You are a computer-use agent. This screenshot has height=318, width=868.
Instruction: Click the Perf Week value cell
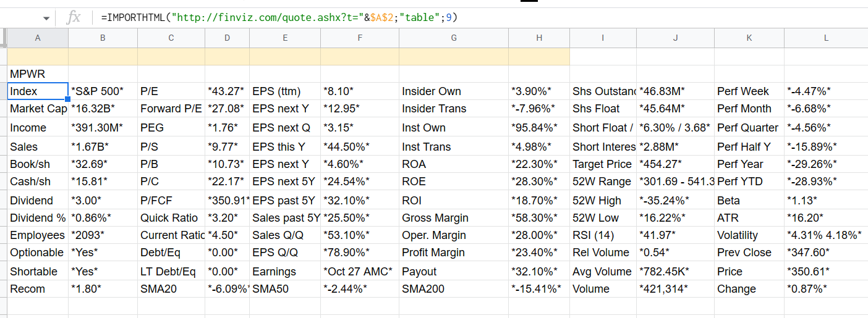point(825,91)
